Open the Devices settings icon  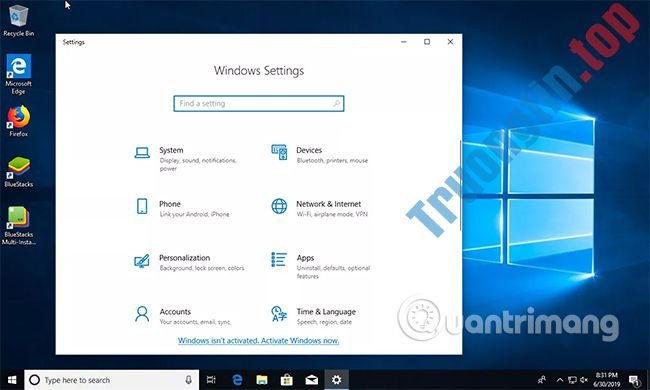pos(279,152)
